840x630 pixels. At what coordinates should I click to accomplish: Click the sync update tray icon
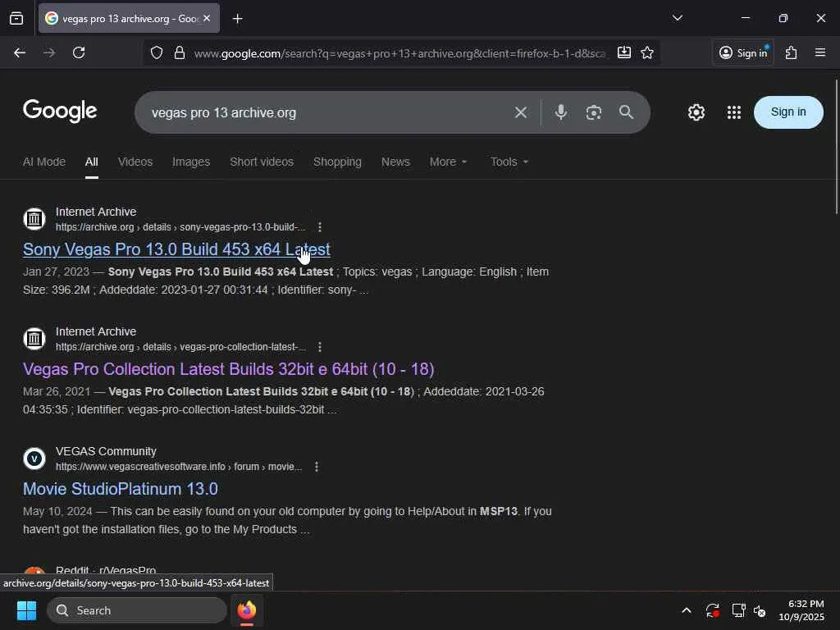point(713,610)
